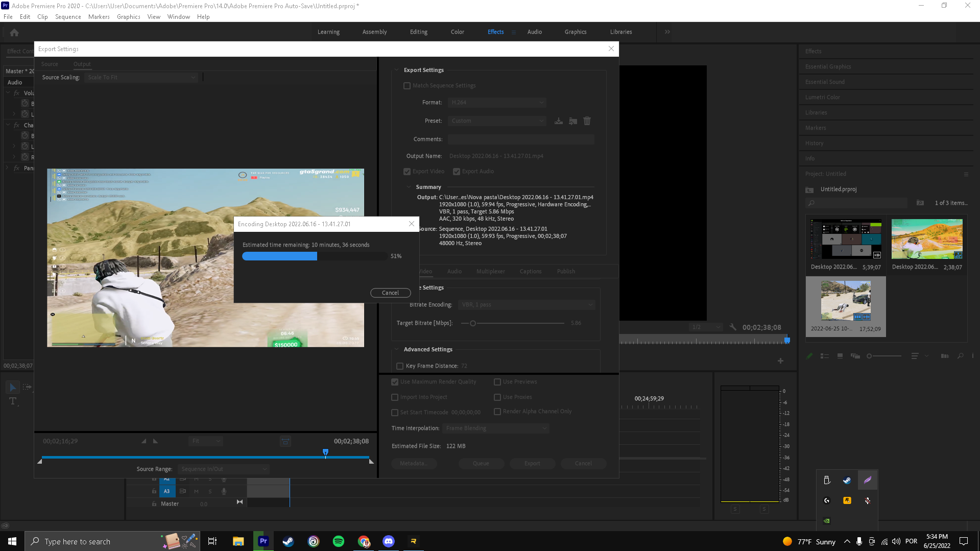Viewport: 980px width, 551px height.
Task: Click the Set In Point icon
Action: pyautogui.click(x=144, y=441)
